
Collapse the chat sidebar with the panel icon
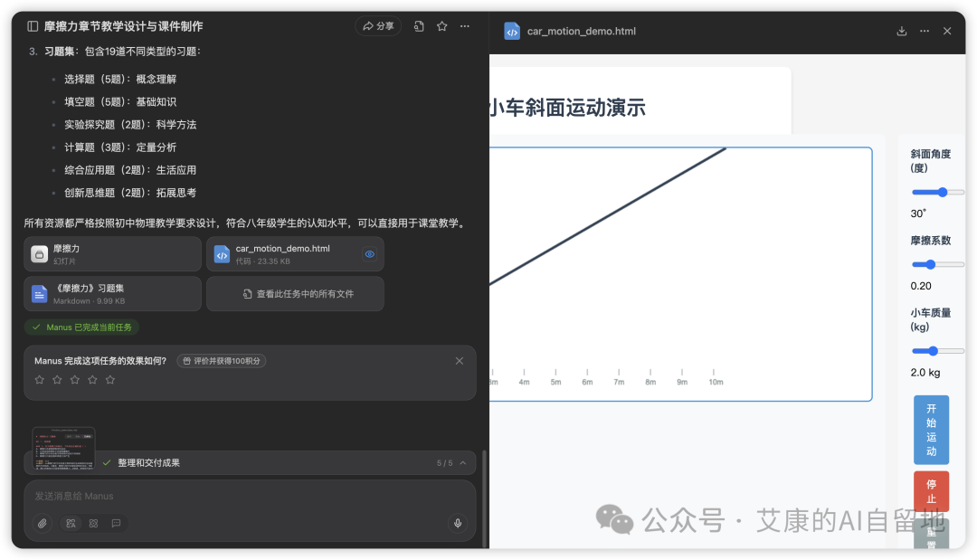(x=32, y=25)
